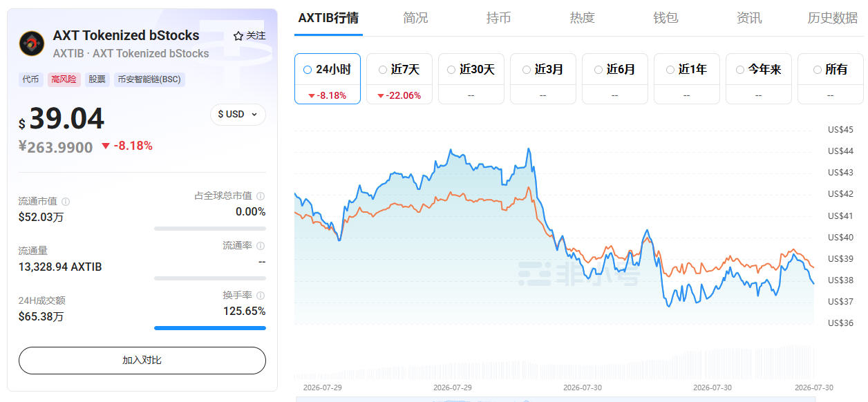Click the $39.04 price value
This screenshot has width=868, height=402.
pyautogui.click(x=62, y=119)
